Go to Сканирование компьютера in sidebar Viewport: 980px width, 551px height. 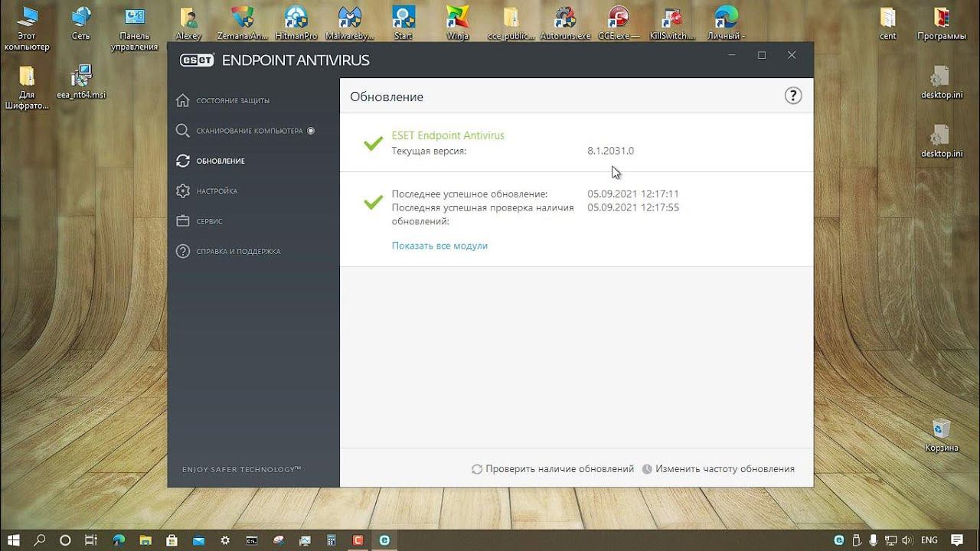245,131
